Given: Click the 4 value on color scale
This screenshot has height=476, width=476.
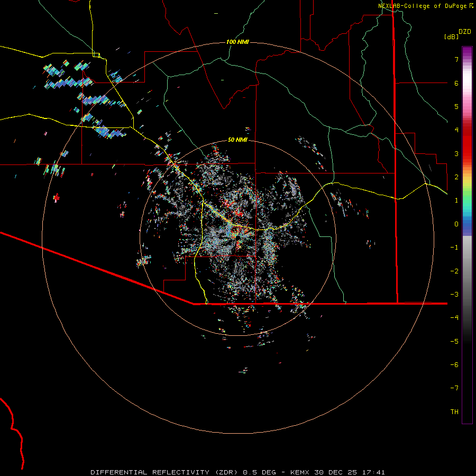Looking at the screenshot, I should pos(456,130).
